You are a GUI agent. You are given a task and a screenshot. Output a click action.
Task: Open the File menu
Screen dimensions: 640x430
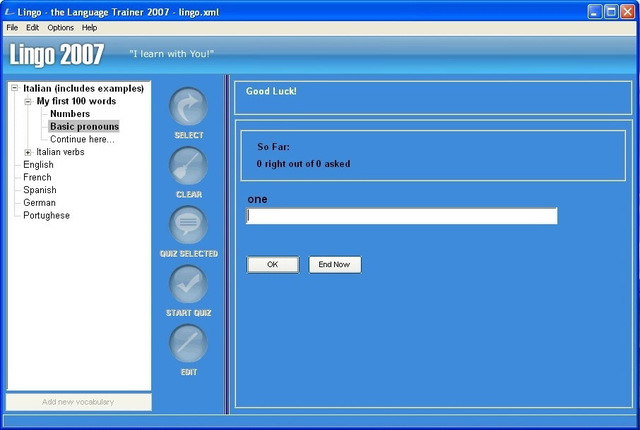click(x=12, y=28)
